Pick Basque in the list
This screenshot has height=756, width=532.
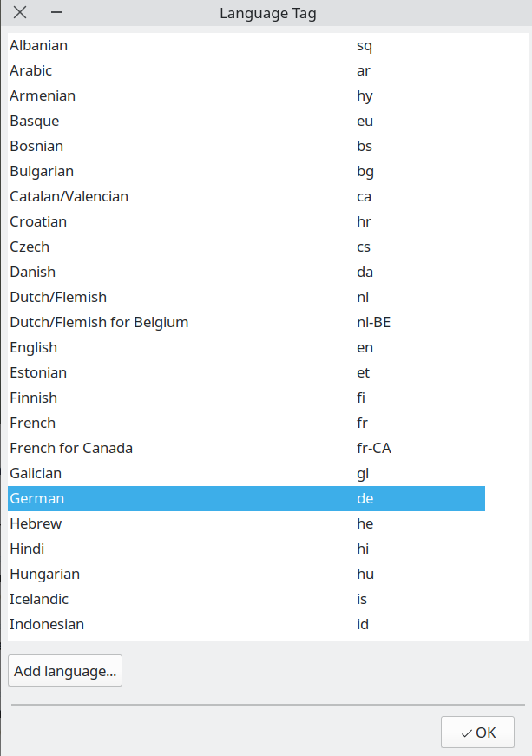point(35,121)
